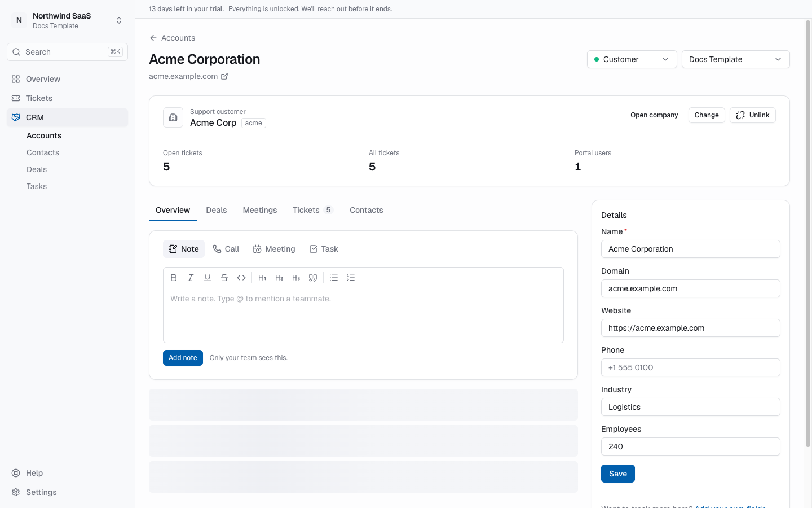Insert a blockquote
Screen dimensions: 812x508
pos(313,278)
